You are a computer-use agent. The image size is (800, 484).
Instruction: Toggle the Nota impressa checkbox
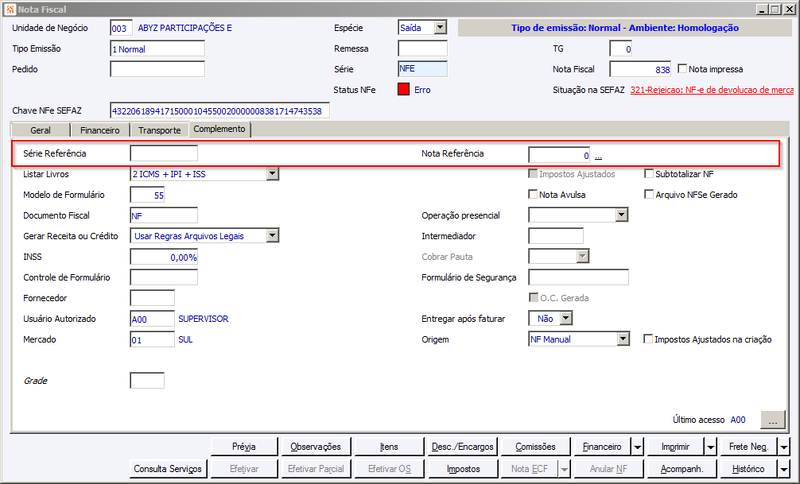point(682,68)
